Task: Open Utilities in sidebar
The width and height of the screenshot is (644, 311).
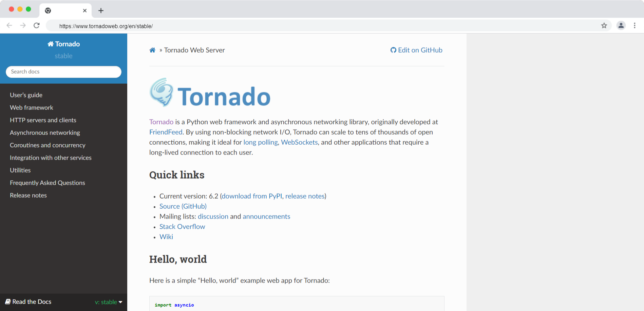Action: (x=20, y=170)
